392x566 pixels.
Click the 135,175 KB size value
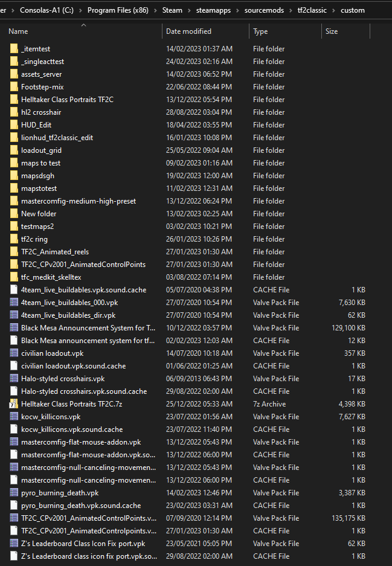349,518
